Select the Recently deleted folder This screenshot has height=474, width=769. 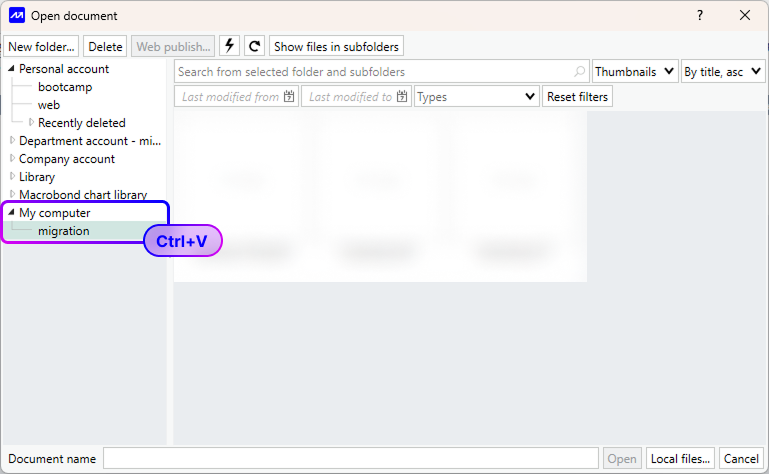[x=81, y=123]
